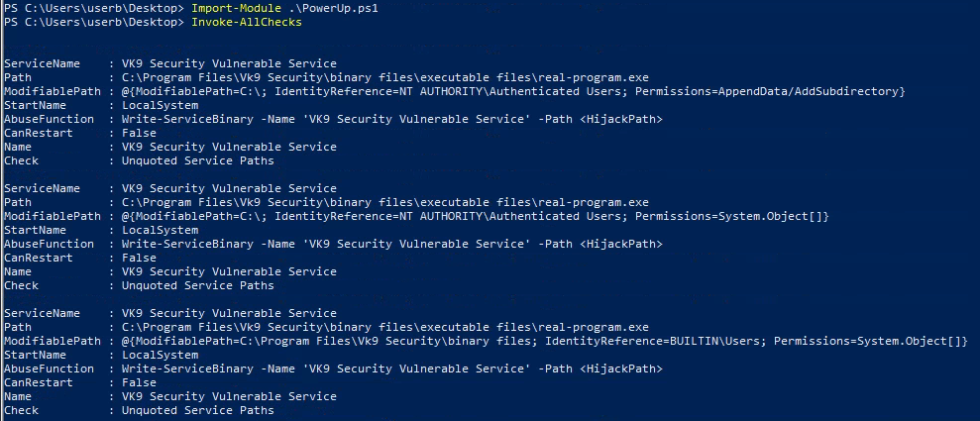Image resolution: width=980 pixels, height=421 pixels.
Task: Click first result's Unquoted Service Paths text
Action: (x=197, y=161)
